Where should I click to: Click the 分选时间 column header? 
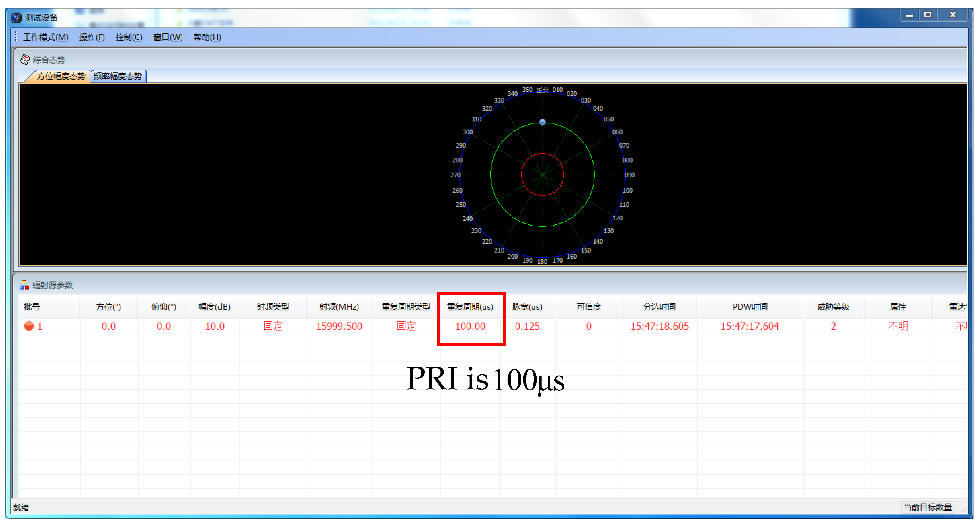tap(659, 307)
